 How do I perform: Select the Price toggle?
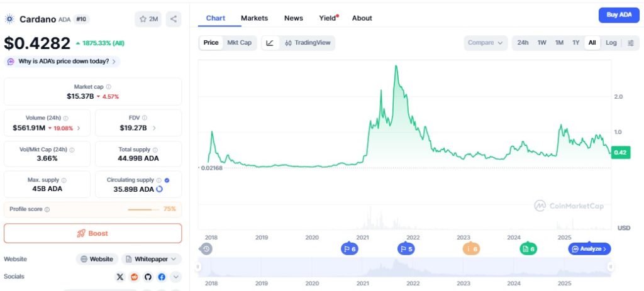coord(211,43)
